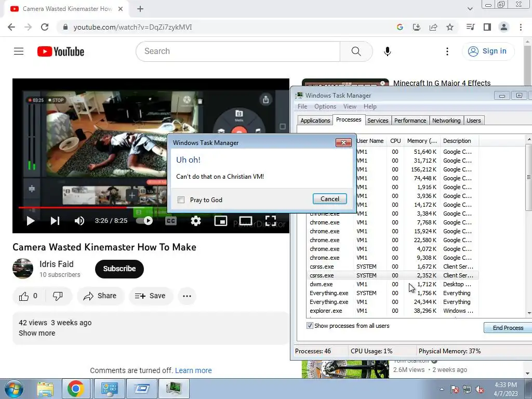Check the Pray to God checkbox

181,200
